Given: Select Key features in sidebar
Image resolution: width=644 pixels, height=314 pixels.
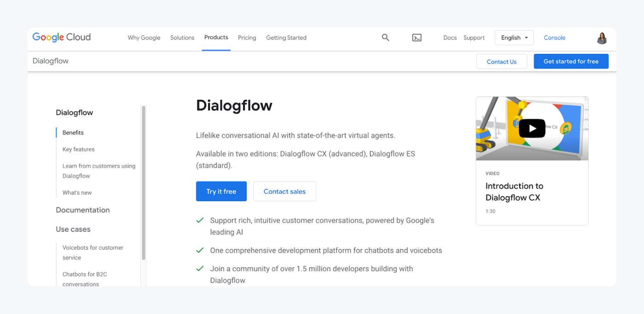Looking at the screenshot, I should point(79,149).
